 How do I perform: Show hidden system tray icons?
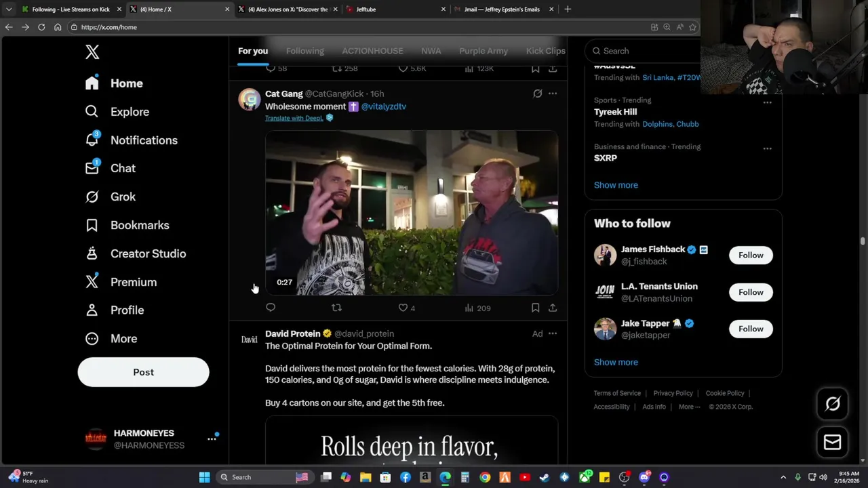tap(783, 477)
